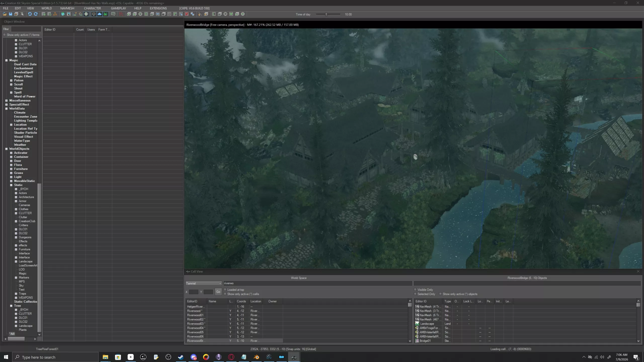Check the Loaded at top checkbox
The width and height of the screenshot is (644, 362).
coord(225,290)
